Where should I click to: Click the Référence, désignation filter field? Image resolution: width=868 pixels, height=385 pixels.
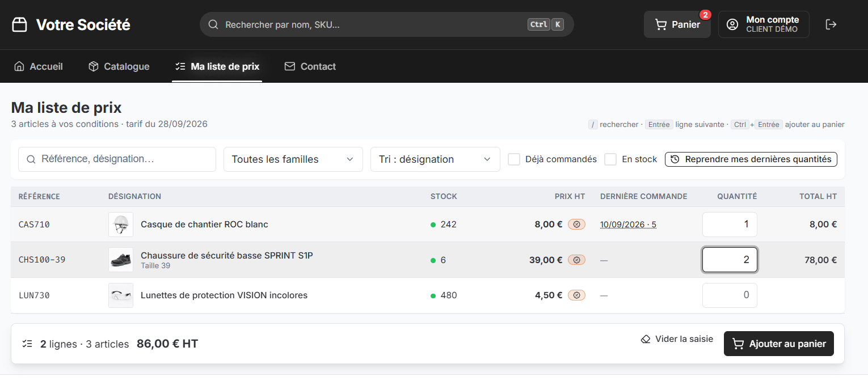tap(117, 159)
